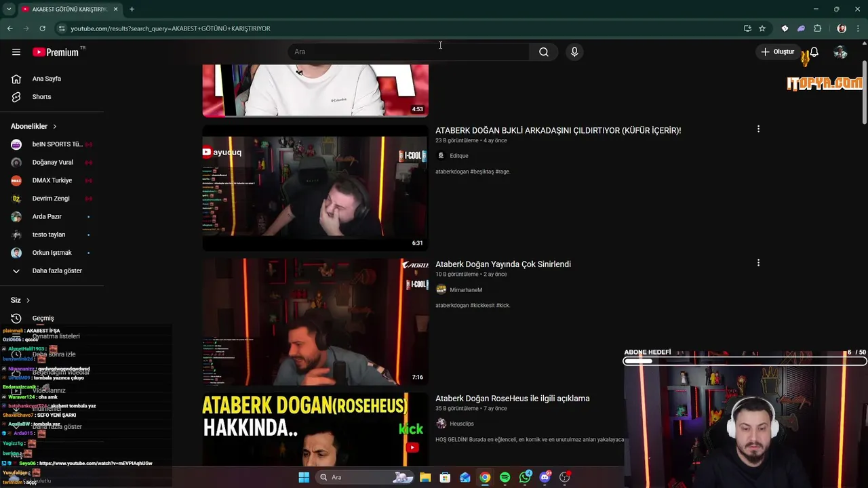Expand the Siz section chevron
868x488 pixels.
coord(28,300)
